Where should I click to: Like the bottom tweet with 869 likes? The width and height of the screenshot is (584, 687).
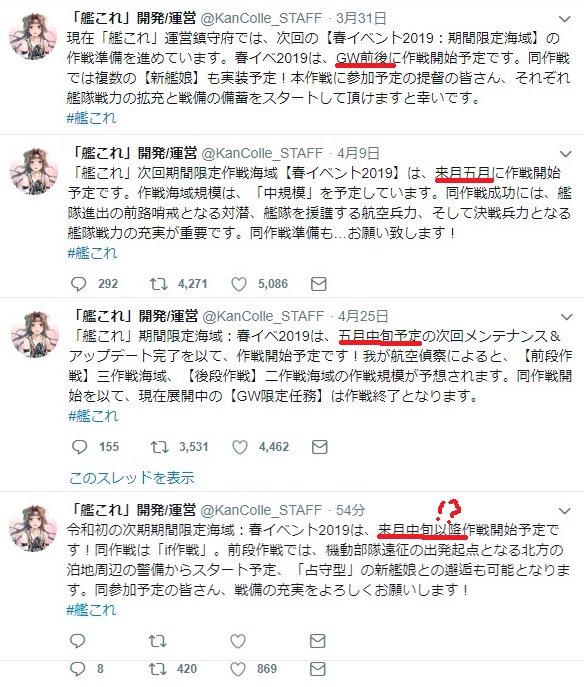click(238, 669)
